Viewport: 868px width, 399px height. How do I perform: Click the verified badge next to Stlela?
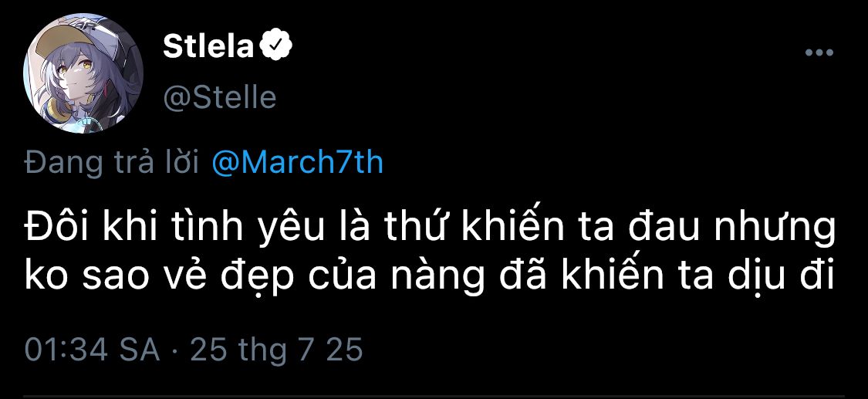tap(275, 47)
